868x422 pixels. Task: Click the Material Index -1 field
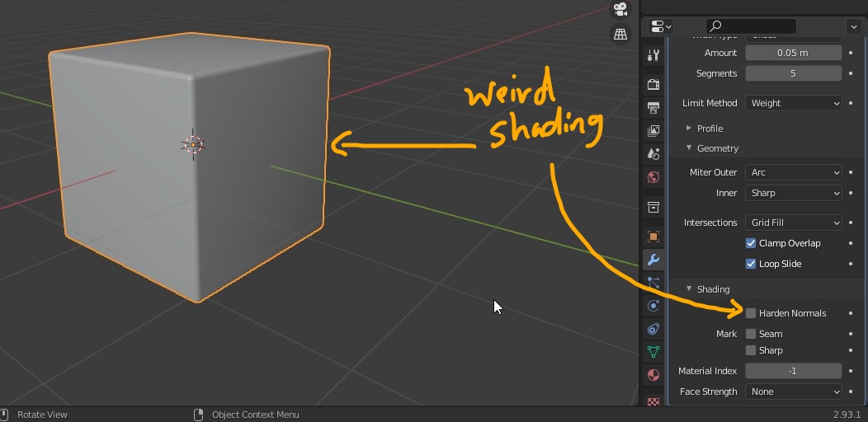793,371
